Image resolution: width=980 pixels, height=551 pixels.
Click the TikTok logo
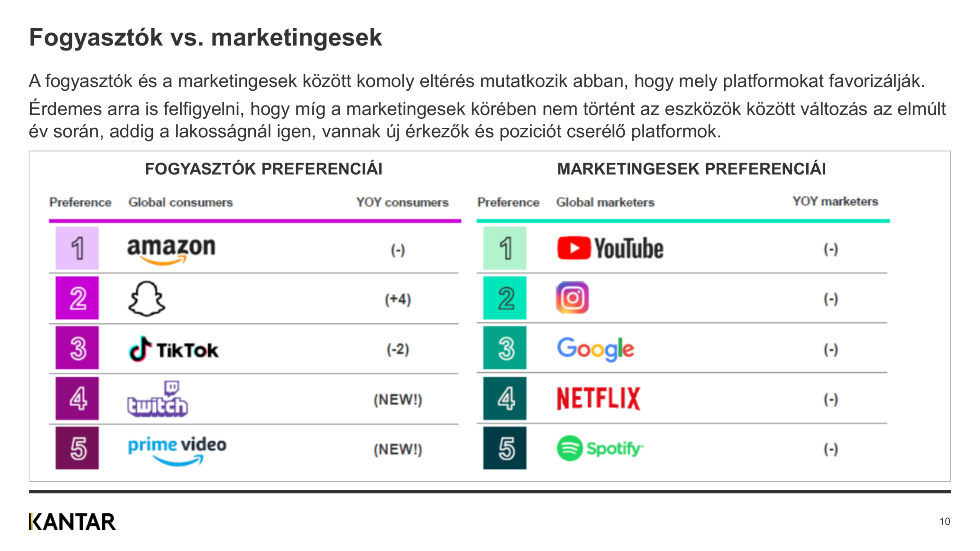pos(174,349)
